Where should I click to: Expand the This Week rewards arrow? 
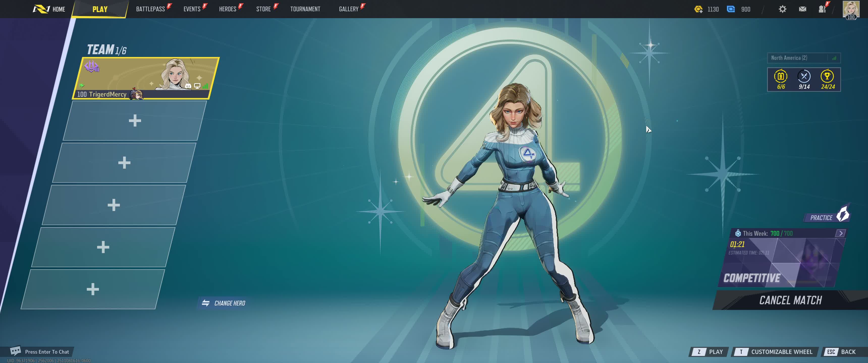click(840, 233)
